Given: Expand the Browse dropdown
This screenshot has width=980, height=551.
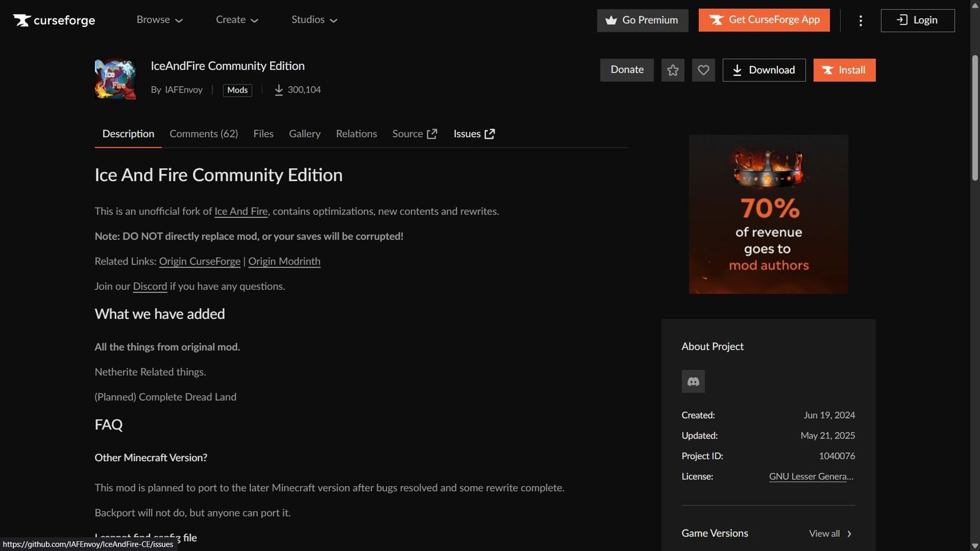Looking at the screenshot, I should [159, 20].
